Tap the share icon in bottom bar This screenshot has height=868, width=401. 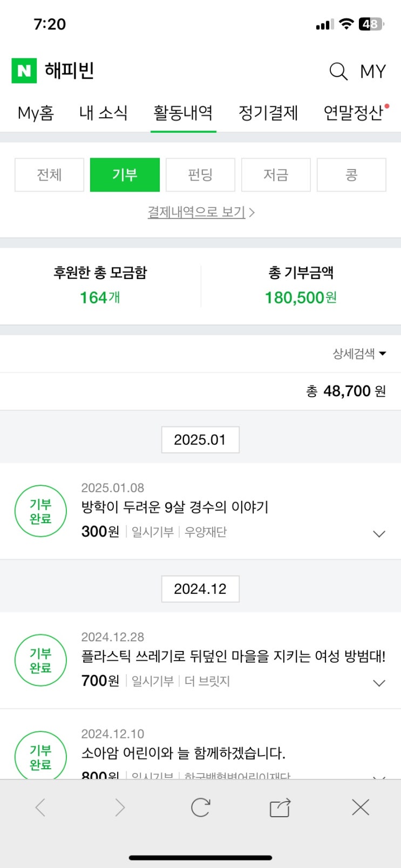pyautogui.click(x=280, y=808)
